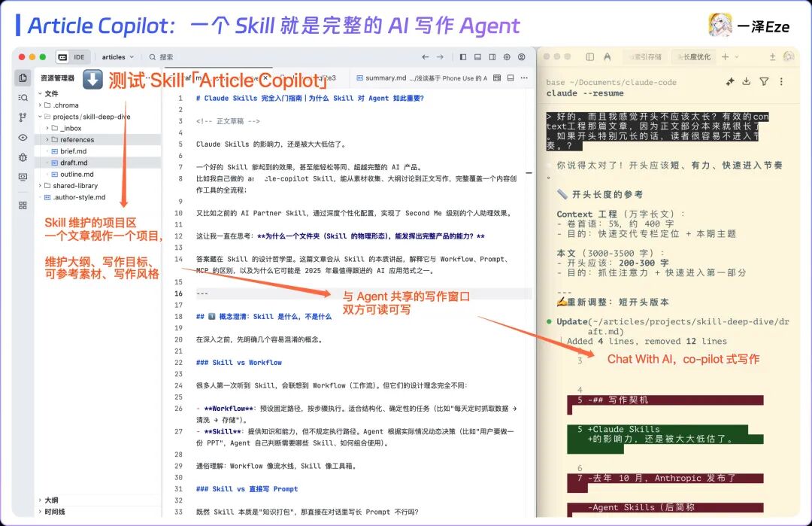Open the Settings gear in the editor toolbar
Viewport: 812px width, 526px height.
point(507,57)
